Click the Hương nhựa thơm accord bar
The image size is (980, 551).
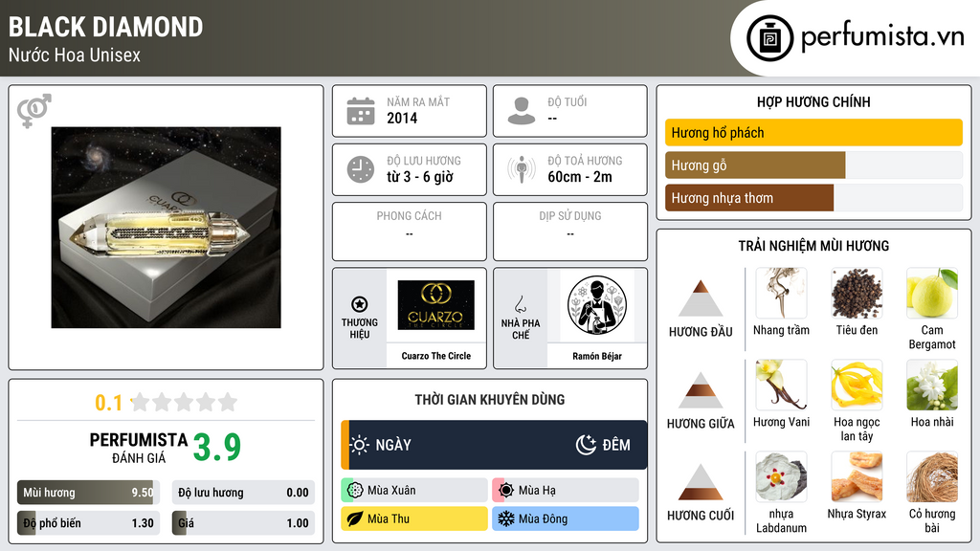[813, 198]
